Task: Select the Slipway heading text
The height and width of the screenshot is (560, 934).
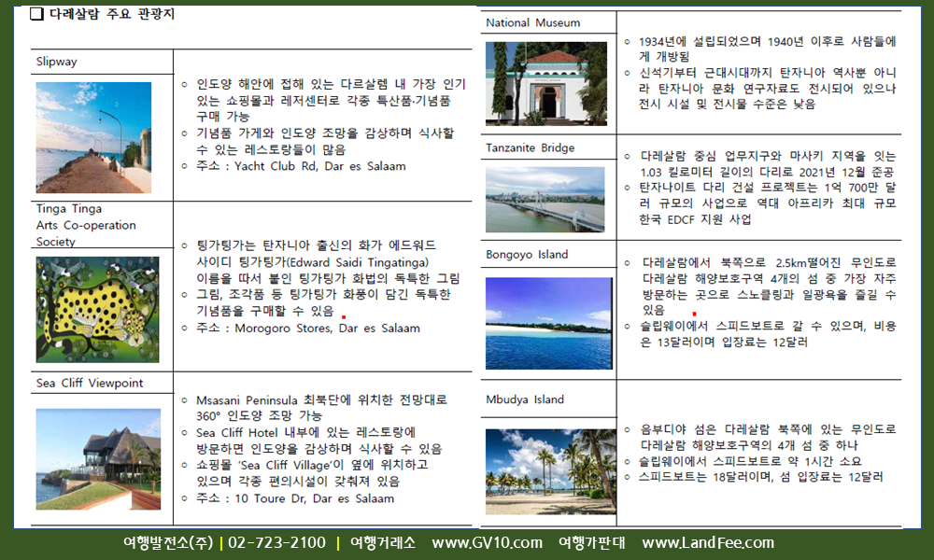Action: click(x=57, y=62)
